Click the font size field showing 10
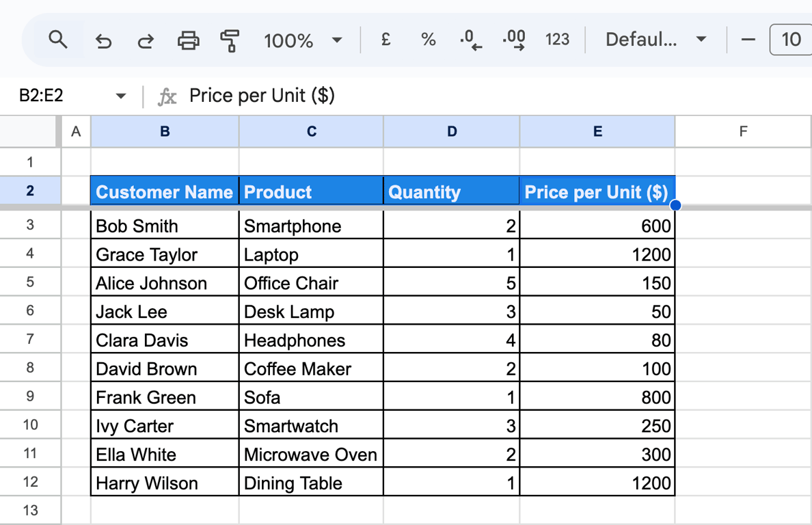The image size is (812, 525). pyautogui.click(x=791, y=40)
